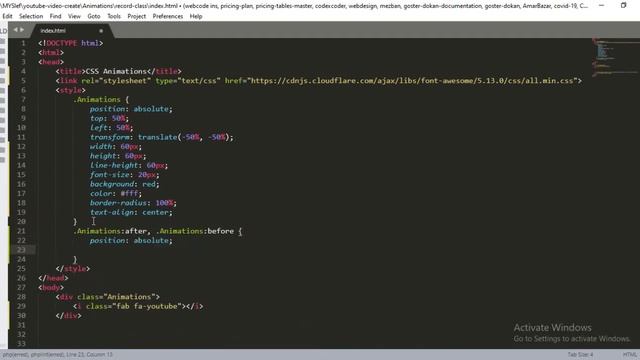This screenshot has height=360, width=640.
Task: Click 'fab fa-youtube' class text
Action: [x=147, y=306]
